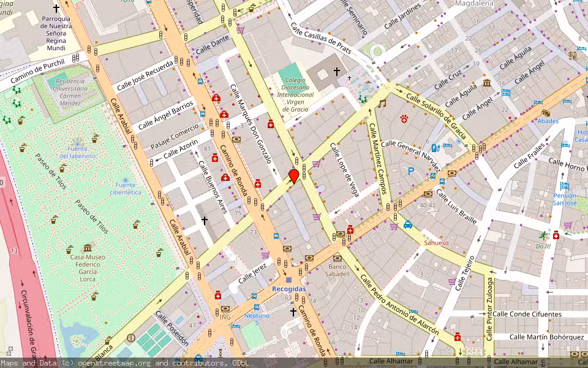The image size is (588, 368).
Task: Select the Sahueso label
Action: (x=437, y=243)
